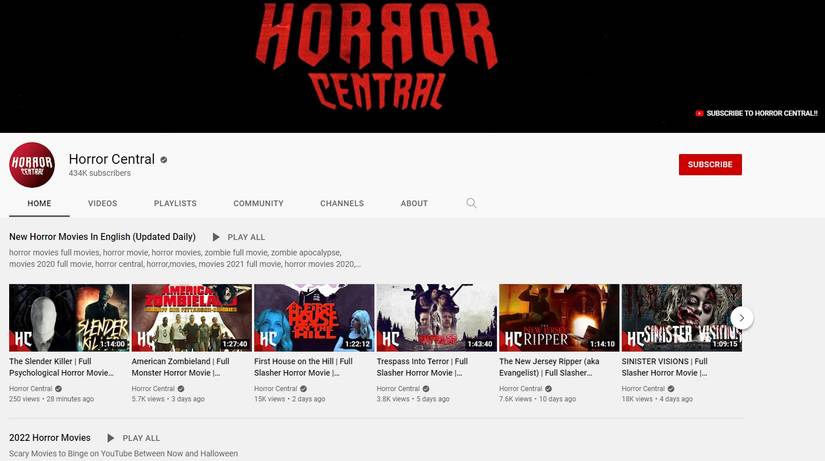Click Trespass Into Terror video title

pyautogui.click(x=422, y=367)
